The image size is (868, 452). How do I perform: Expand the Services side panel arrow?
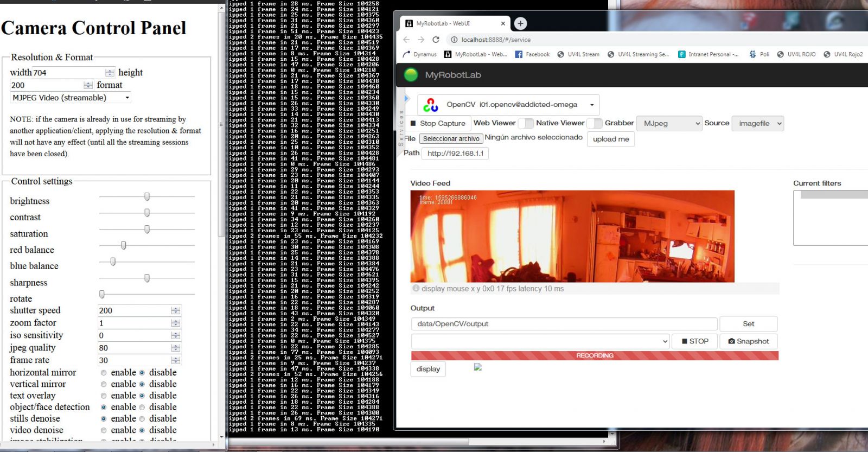tap(406, 99)
